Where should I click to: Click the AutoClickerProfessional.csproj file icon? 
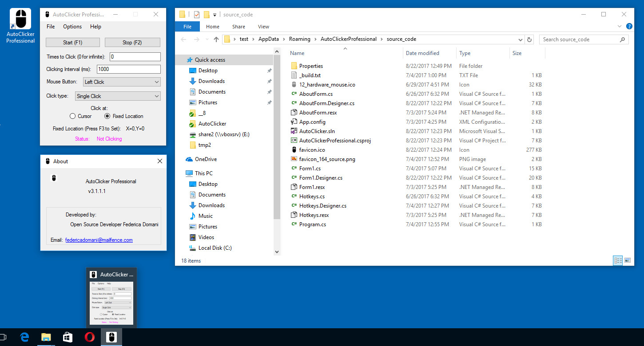tap(294, 141)
